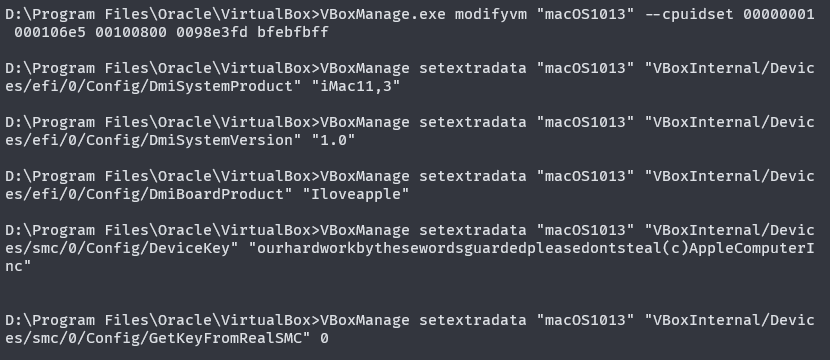The image size is (830, 360).
Task: Click "macOS1013" in the modifyvm command
Action: click(585, 14)
